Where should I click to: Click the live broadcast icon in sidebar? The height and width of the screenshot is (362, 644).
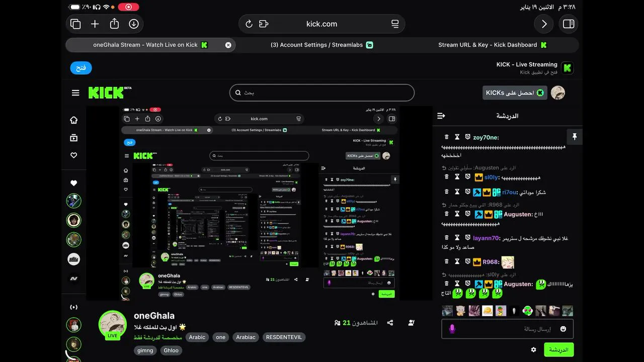pyautogui.click(x=74, y=307)
